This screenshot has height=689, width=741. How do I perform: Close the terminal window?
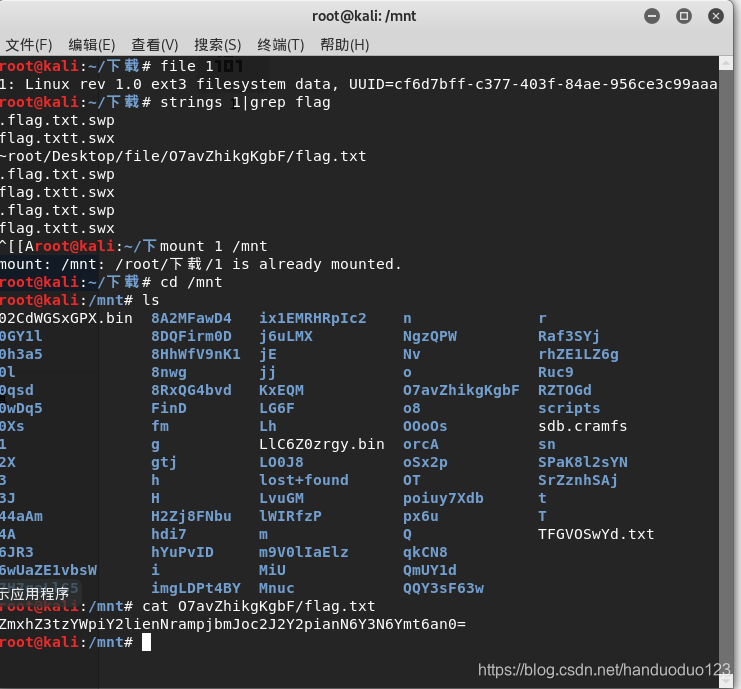(715, 16)
